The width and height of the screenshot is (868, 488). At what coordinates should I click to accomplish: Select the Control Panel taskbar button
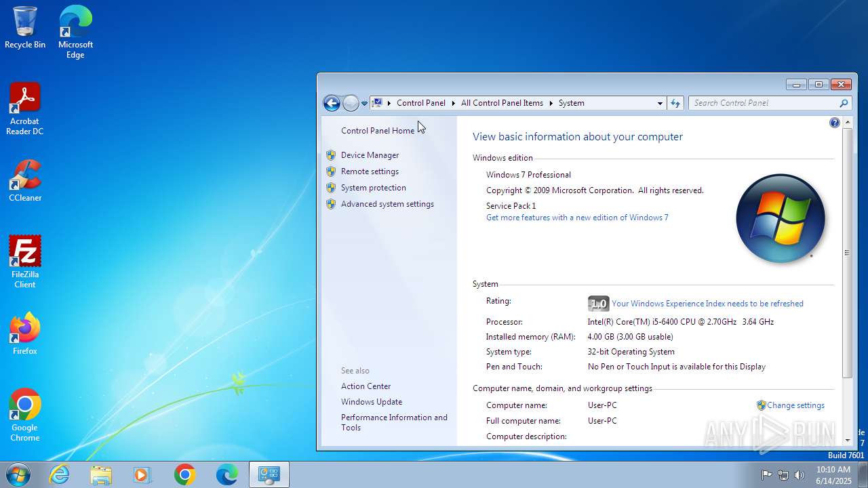click(x=269, y=474)
